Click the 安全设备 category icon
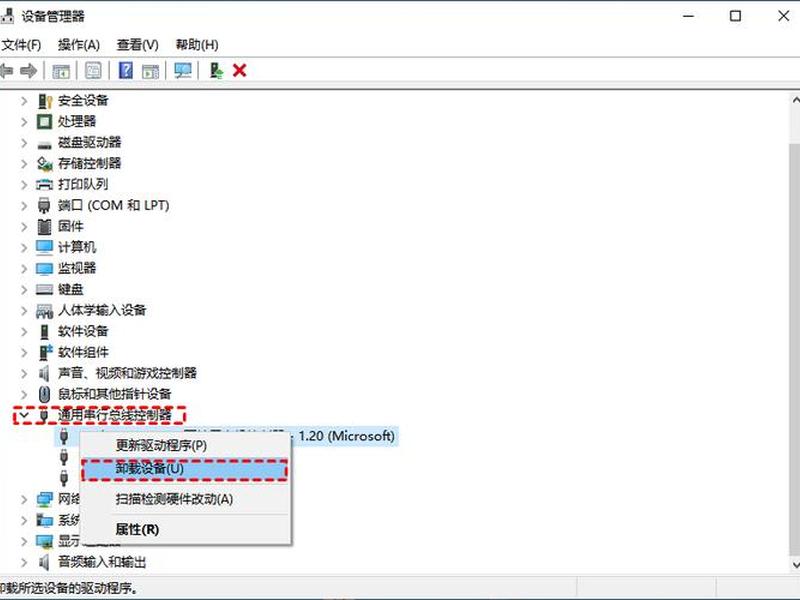 pos(45,101)
